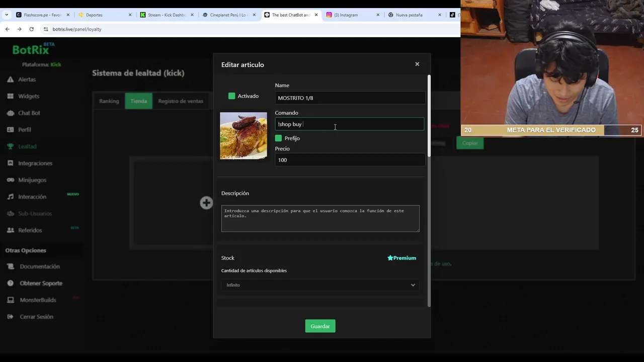Click the browser forward arrow

point(19,29)
